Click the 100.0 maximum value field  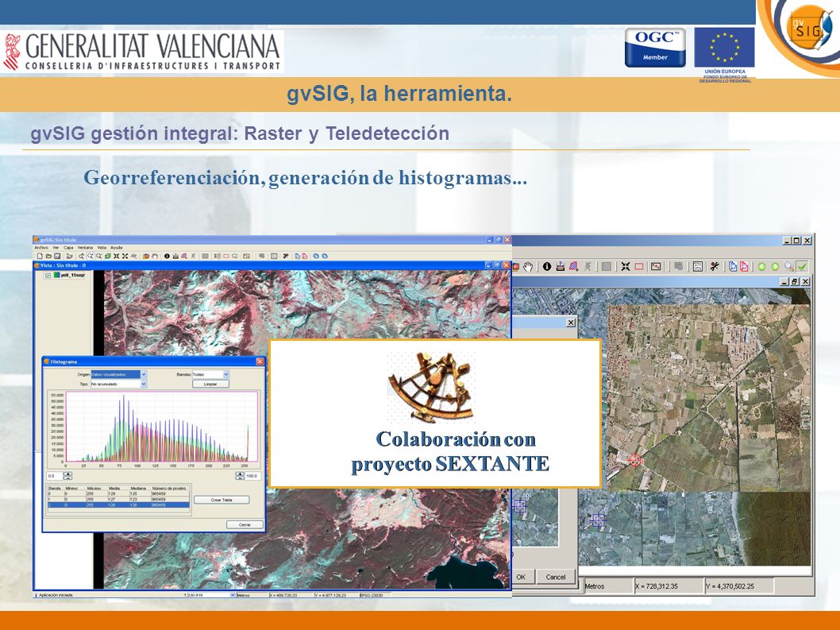252,476
